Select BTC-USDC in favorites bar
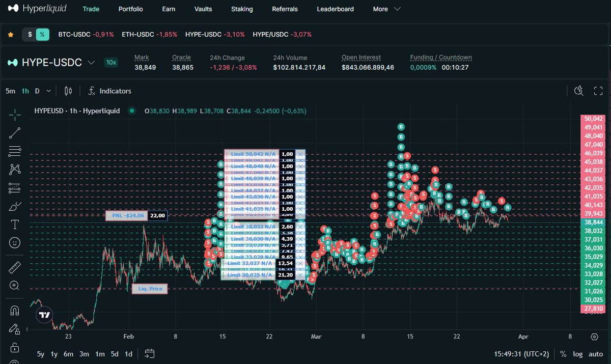Screen dimensions: 611x364 coord(86,35)
